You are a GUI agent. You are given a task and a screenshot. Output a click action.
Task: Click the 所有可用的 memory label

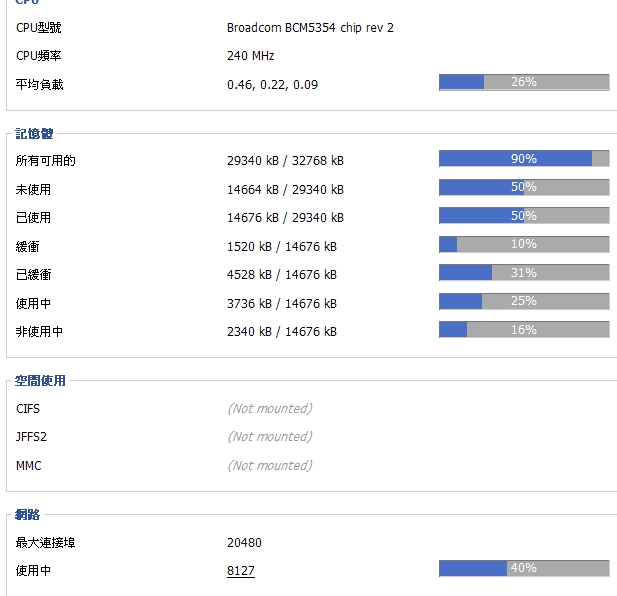[x=46, y=161]
